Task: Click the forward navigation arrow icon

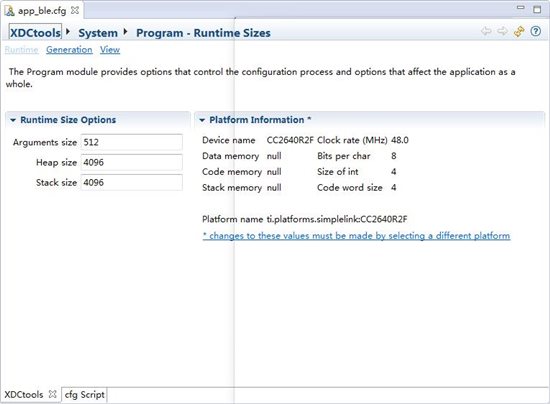Action: click(x=503, y=31)
